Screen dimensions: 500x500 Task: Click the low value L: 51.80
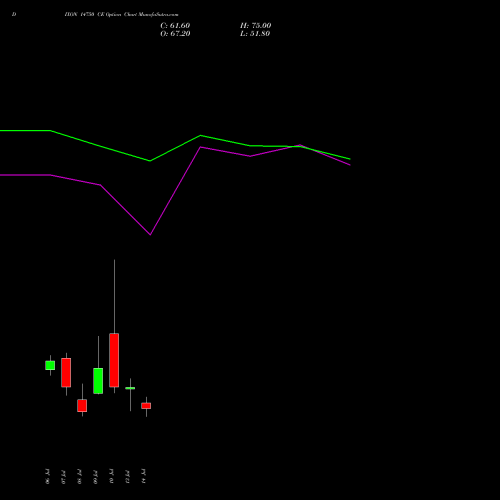[255, 34]
